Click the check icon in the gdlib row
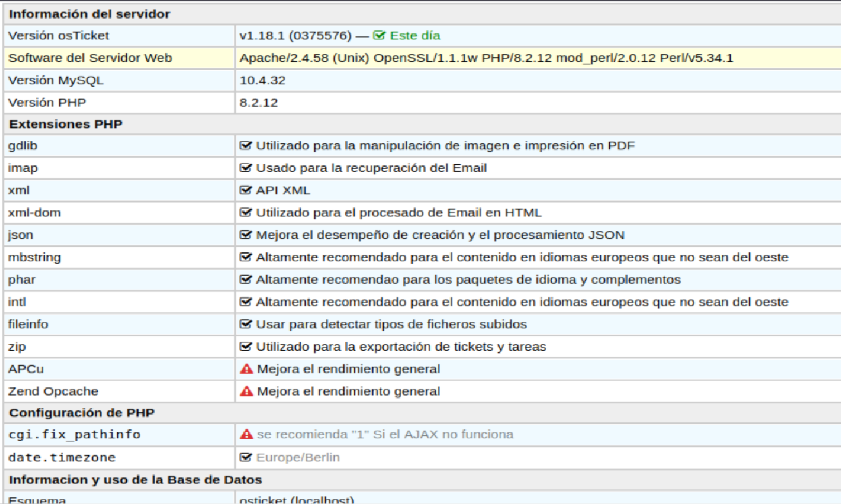This screenshot has height=504, width=841. pyautogui.click(x=245, y=145)
